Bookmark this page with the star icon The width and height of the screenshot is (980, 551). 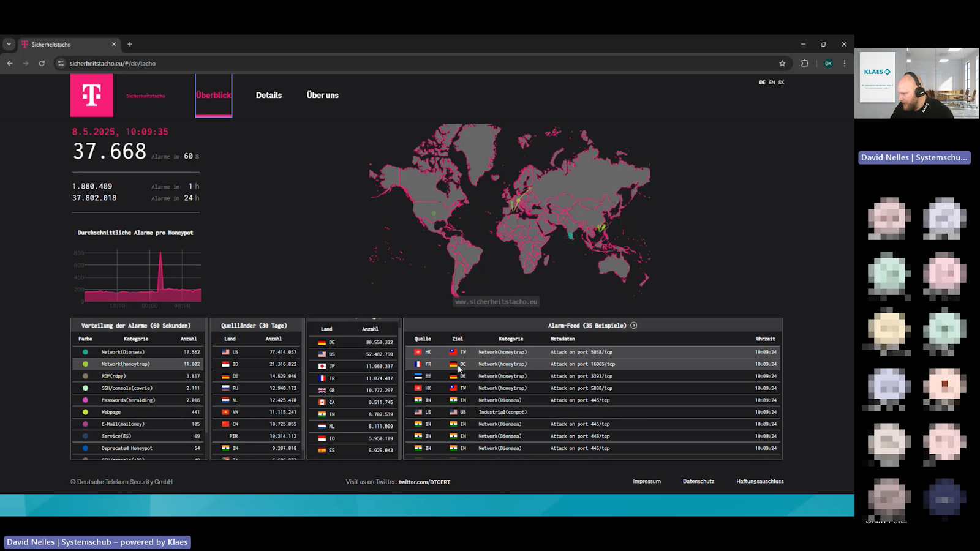click(782, 63)
